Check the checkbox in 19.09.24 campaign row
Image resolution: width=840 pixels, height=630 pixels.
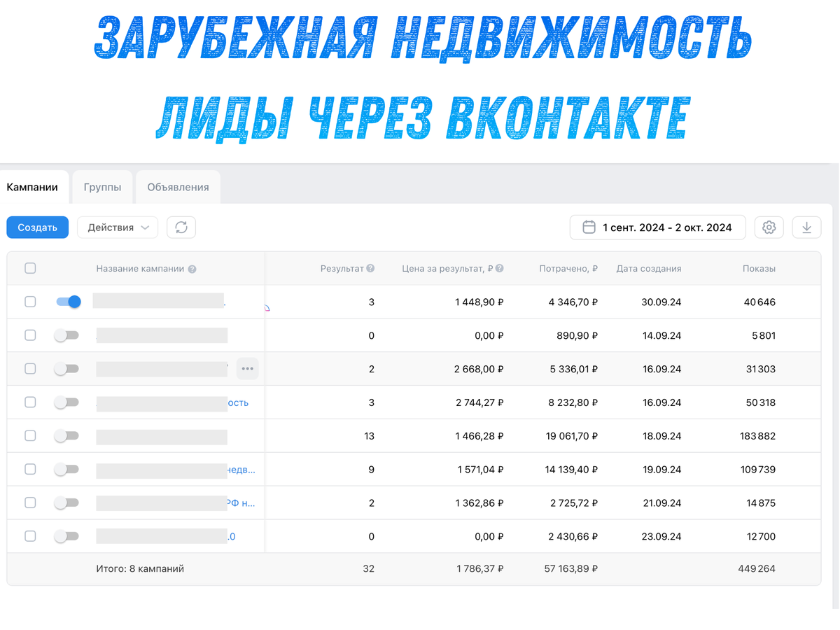30,469
